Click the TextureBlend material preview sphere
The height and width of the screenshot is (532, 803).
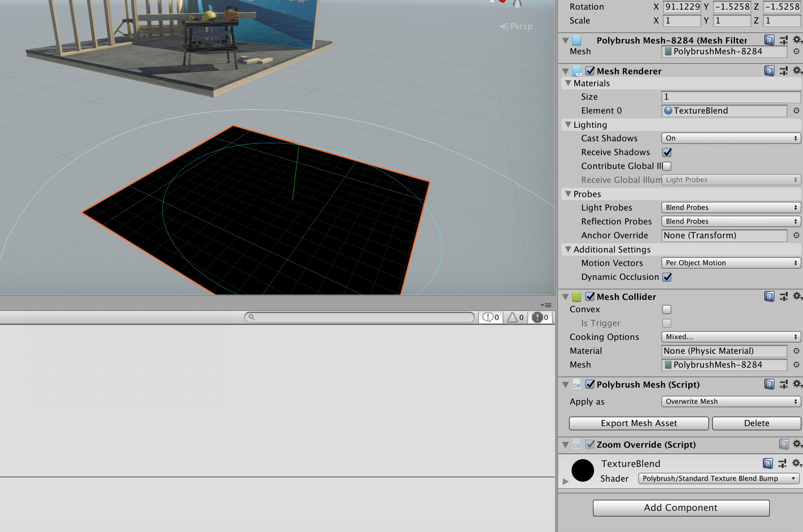pos(583,470)
